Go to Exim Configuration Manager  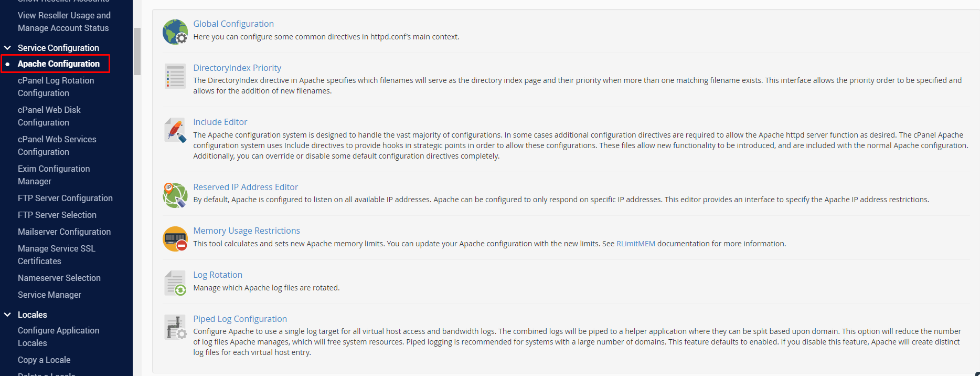[x=54, y=175]
